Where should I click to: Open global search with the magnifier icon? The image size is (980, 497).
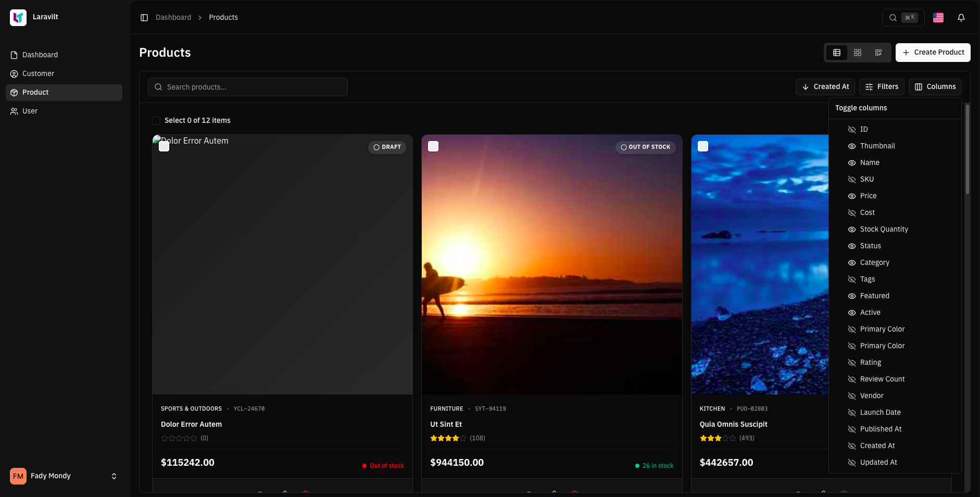click(x=893, y=17)
